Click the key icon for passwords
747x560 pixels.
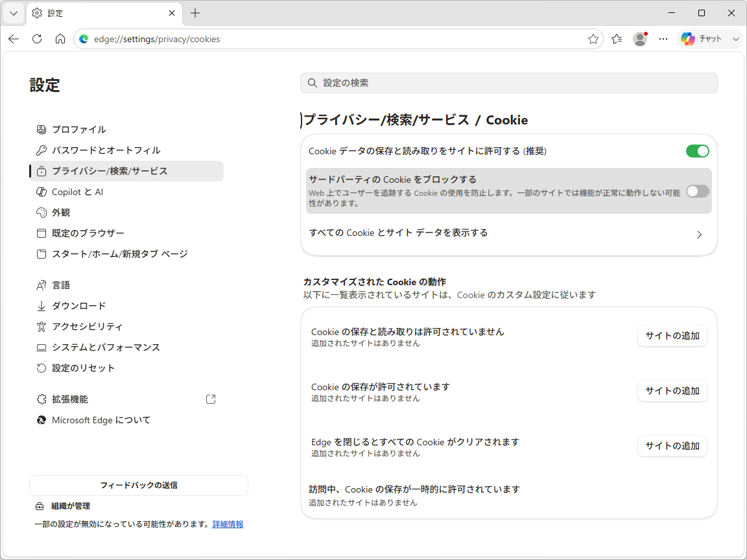[x=41, y=150]
